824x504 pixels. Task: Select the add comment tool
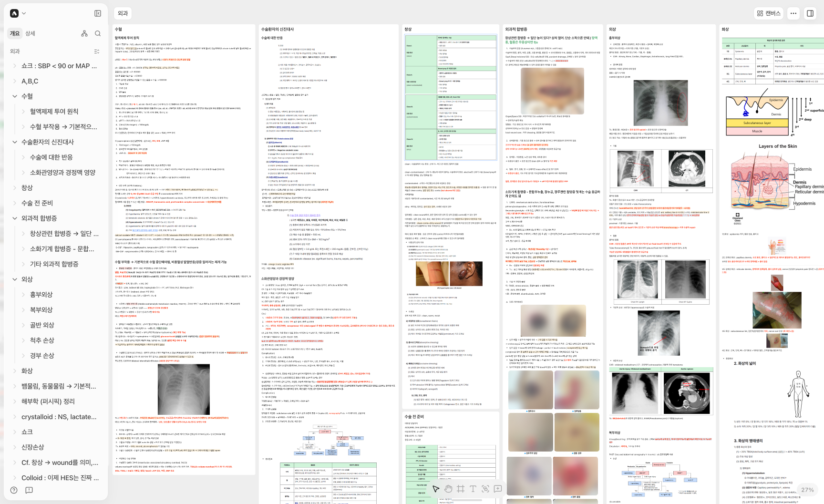click(498, 489)
